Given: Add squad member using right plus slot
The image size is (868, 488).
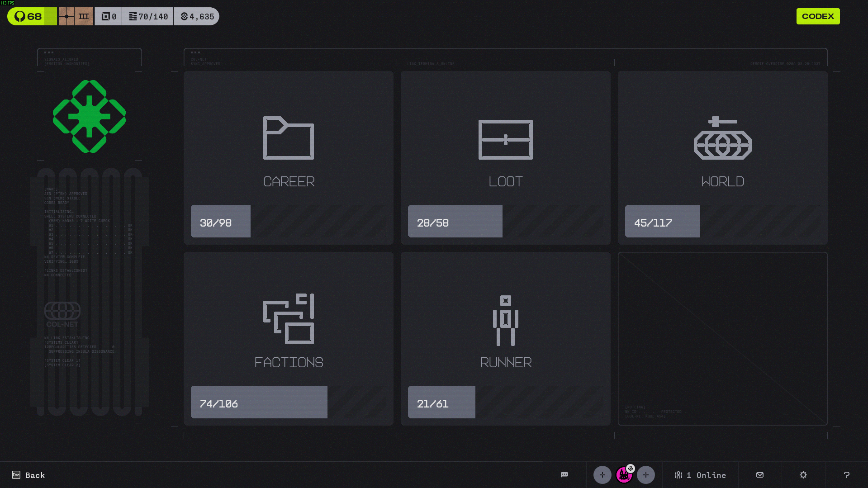Looking at the screenshot, I should (x=645, y=475).
